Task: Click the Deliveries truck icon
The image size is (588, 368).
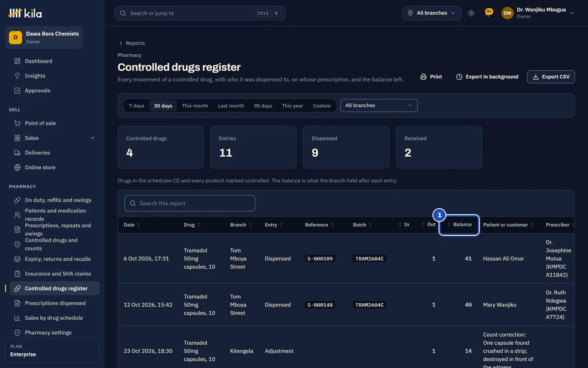Action: pos(17,153)
